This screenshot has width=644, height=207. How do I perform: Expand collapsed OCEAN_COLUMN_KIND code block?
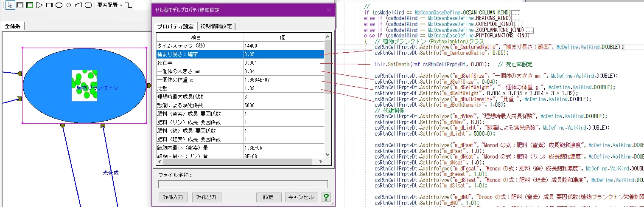(x=516, y=13)
